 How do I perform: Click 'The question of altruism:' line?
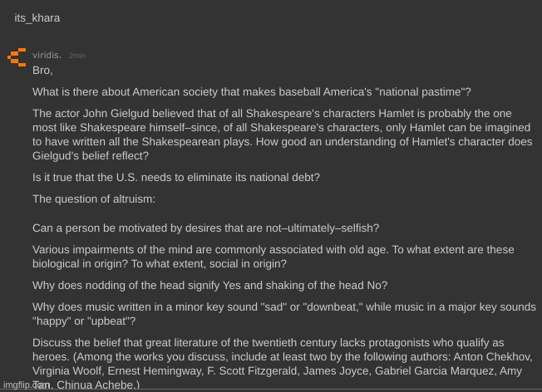[94, 199]
